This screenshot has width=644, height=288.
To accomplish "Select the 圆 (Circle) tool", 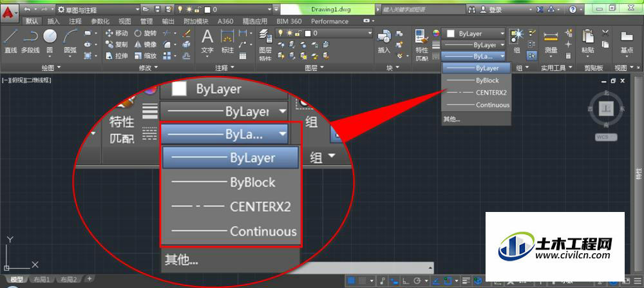I will [50, 43].
